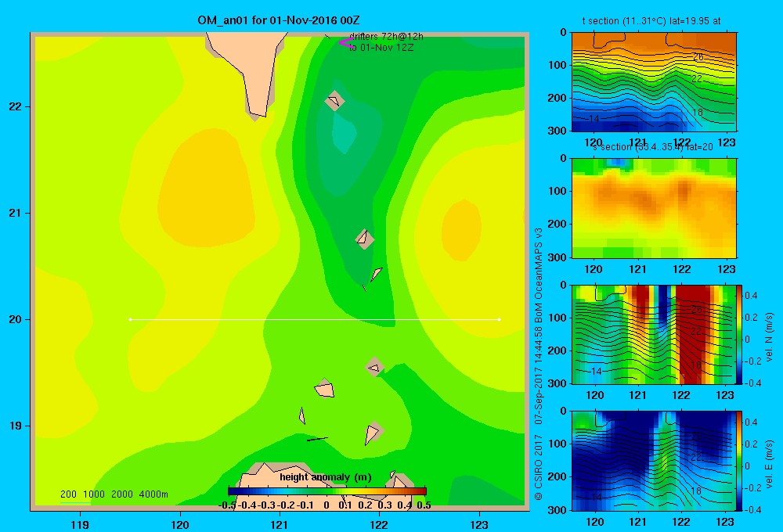Click the vel. E color bar
The width and height of the screenshot is (783, 532).
tap(740, 461)
